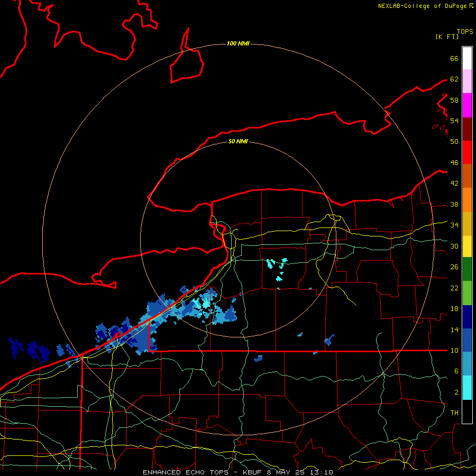Click the legend value 46
Image resolution: width=476 pixels, height=476 pixels.
pos(454,163)
